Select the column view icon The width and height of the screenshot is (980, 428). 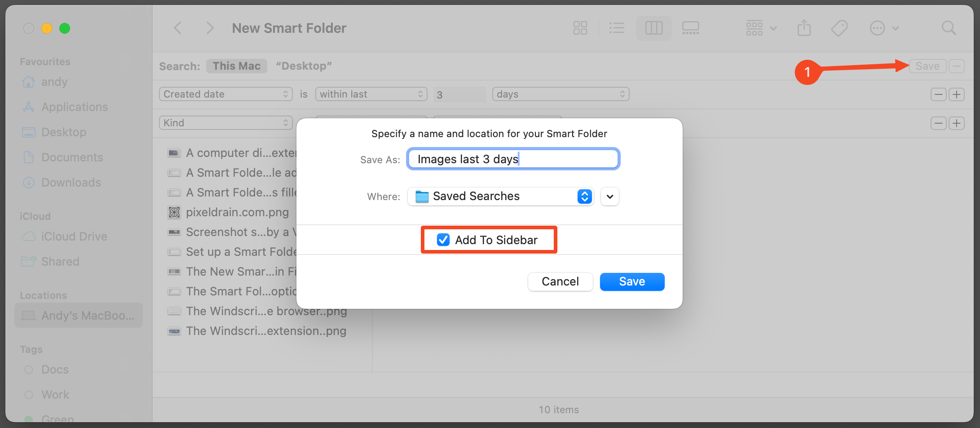653,28
